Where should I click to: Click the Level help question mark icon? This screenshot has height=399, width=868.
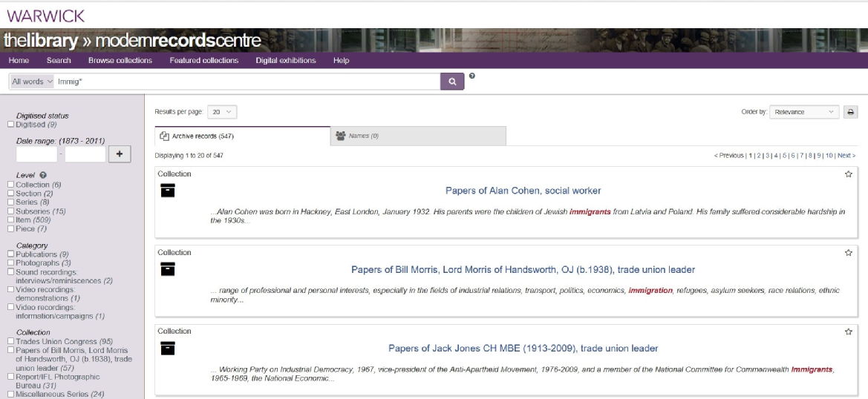[43, 175]
